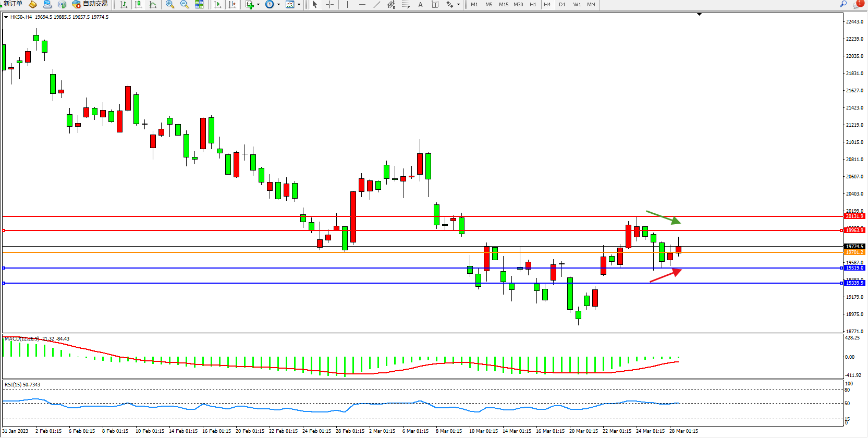The width and height of the screenshot is (868, 438).
Task: Click the red 19963.9 price line label
Action: 854,230
